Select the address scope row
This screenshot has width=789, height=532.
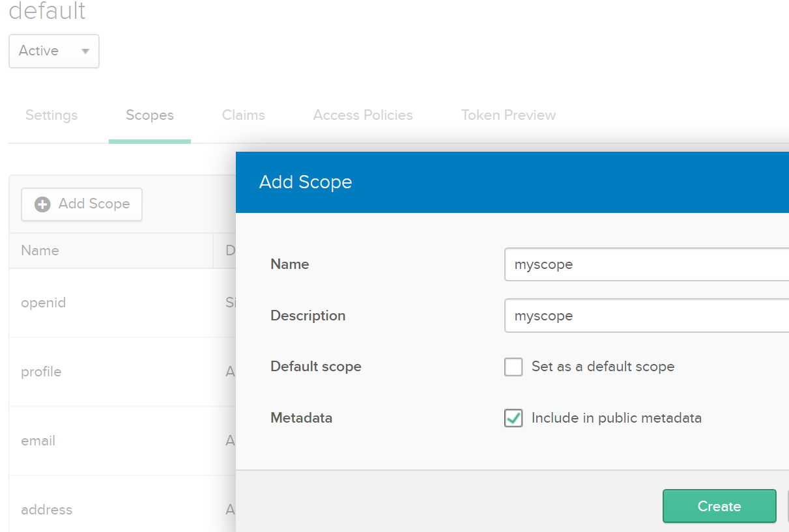[46, 510]
